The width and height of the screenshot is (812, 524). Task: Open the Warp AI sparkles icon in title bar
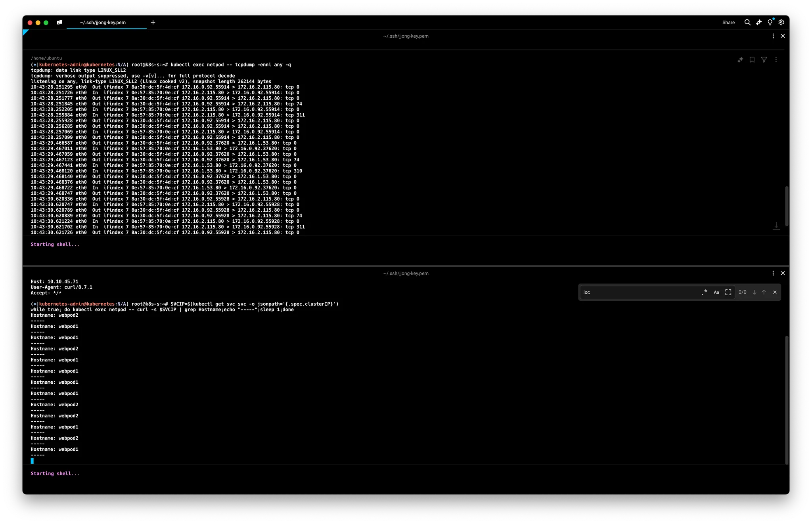pos(758,23)
